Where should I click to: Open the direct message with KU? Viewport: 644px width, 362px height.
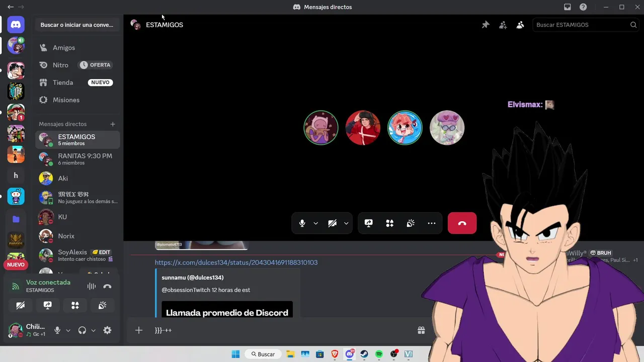pyautogui.click(x=77, y=217)
